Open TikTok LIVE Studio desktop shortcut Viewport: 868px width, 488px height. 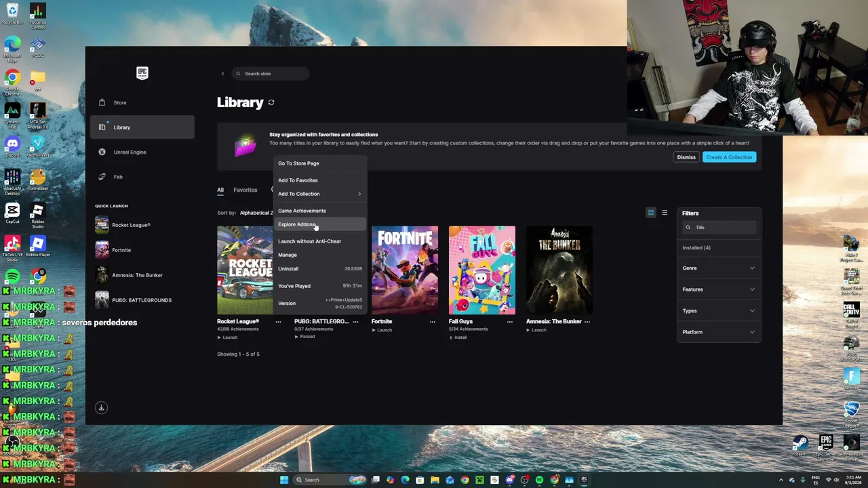[12, 249]
